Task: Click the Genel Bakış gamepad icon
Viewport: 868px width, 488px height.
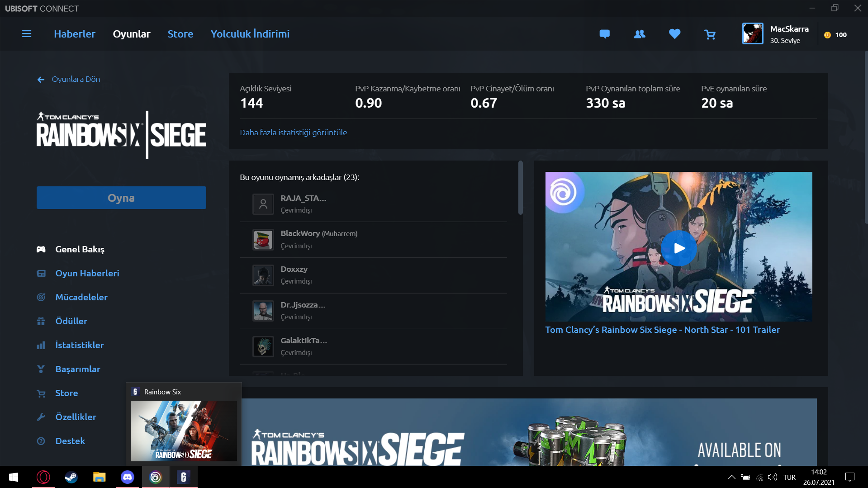Action: click(x=41, y=249)
